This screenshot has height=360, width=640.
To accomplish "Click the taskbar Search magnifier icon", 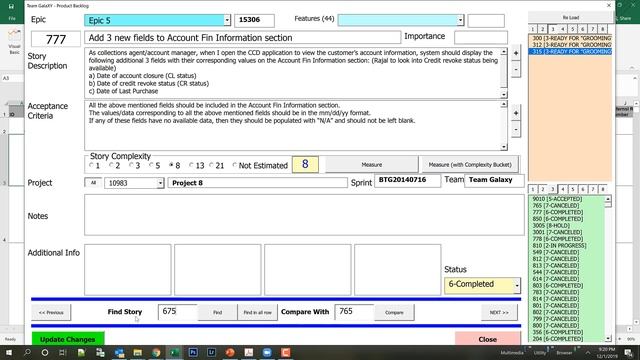I will click(x=27, y=353).
